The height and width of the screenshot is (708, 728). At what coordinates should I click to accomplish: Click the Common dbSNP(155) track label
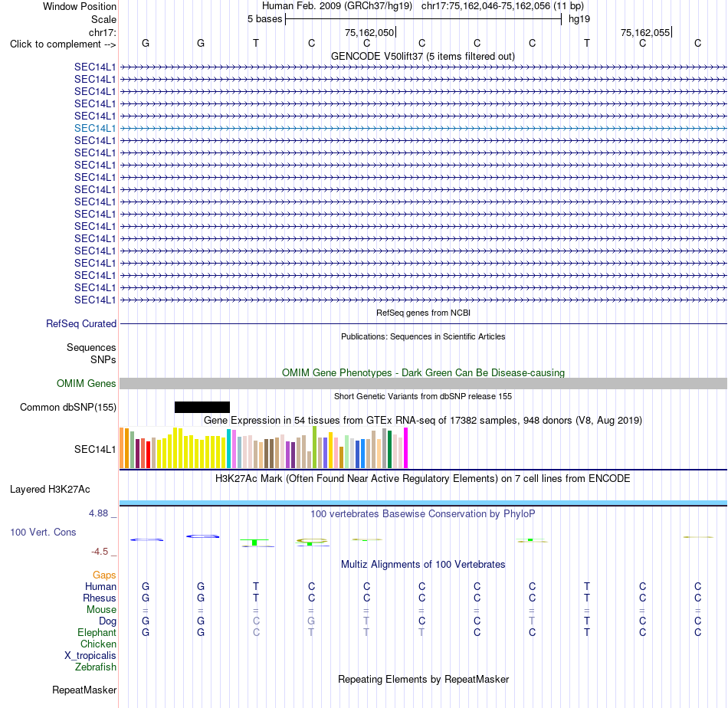click(67, 407)
